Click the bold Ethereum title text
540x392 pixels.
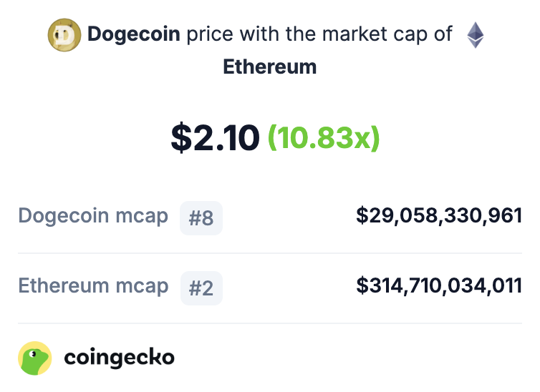click(270, 67)
